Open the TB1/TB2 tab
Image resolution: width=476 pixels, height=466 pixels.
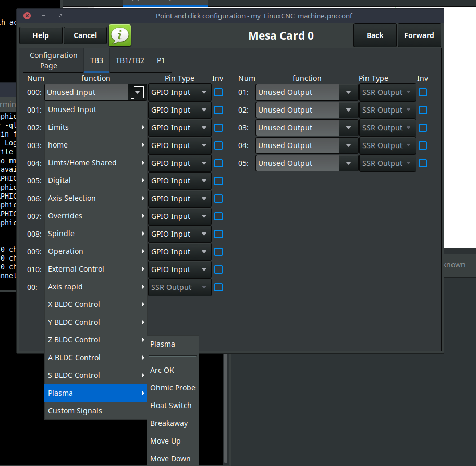pos(130,60)
